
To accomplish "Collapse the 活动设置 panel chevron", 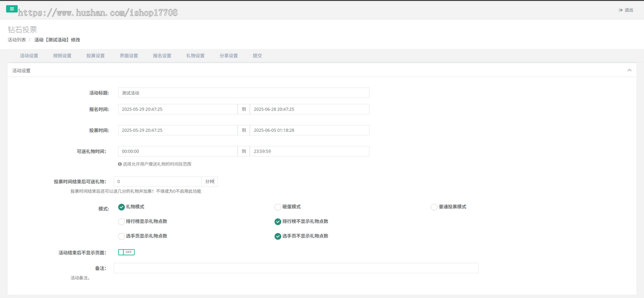I will pyautogui.click(x=629, y=70).
